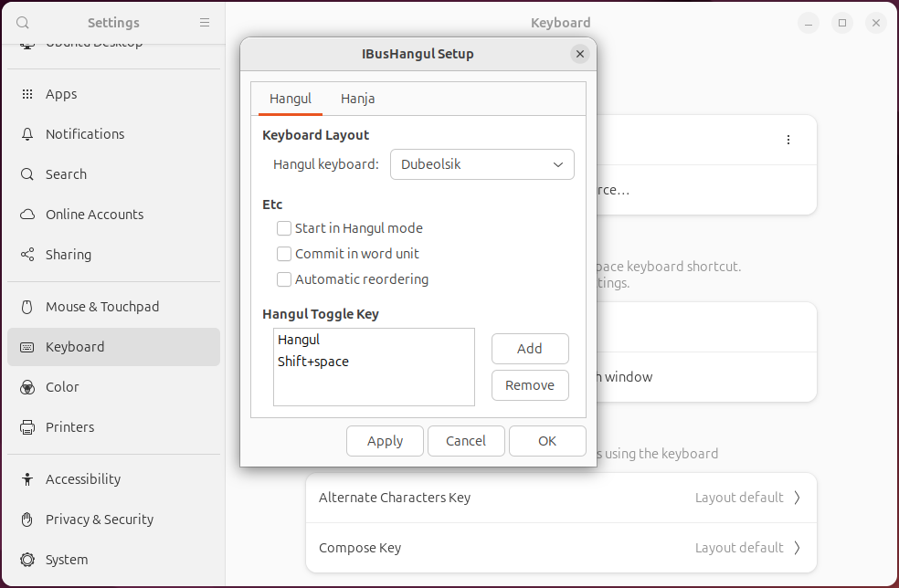This screenshot has width=899, height=588.
Task: Click the Settings search magnifier icon
Action: [22, 23]
